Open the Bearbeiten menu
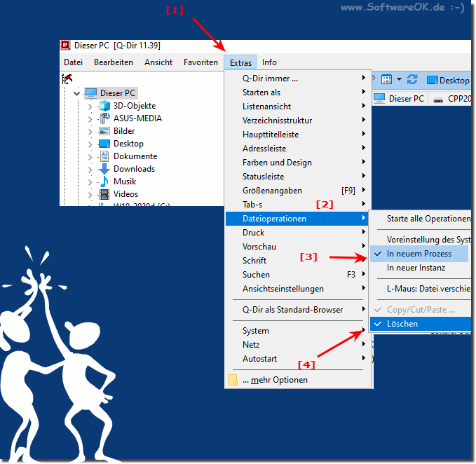The image size is (476, 464). [x=114, y=62]
